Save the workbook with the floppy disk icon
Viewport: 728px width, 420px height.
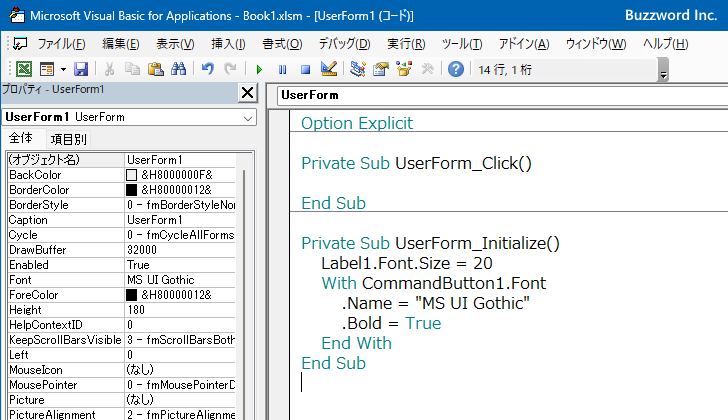point(81,69)
